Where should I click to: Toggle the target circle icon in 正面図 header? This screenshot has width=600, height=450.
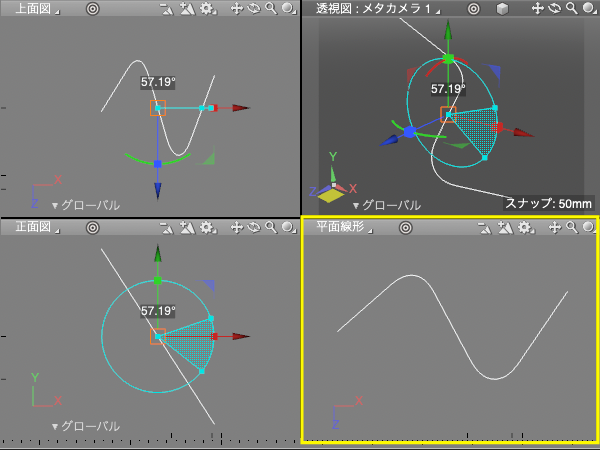pyautogui.click(x=92, y=228)
